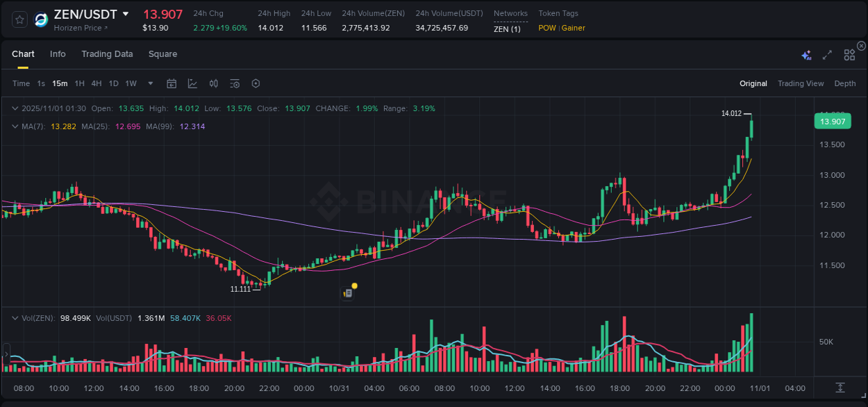
Task: Open the widgets layout grid icon
Action: coord(849,55)
